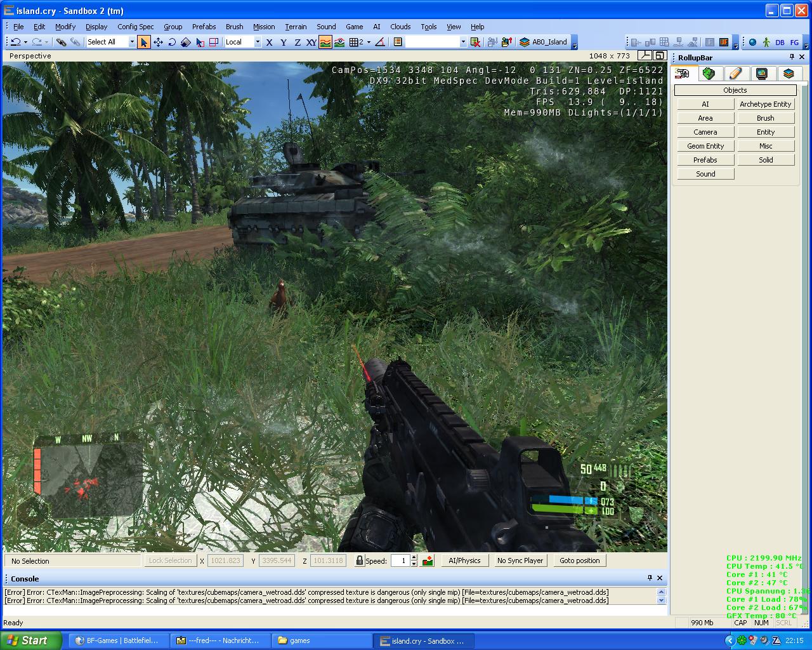Click the Windows Start button
The width and height of the screenshot is (812, 650).
30,640
